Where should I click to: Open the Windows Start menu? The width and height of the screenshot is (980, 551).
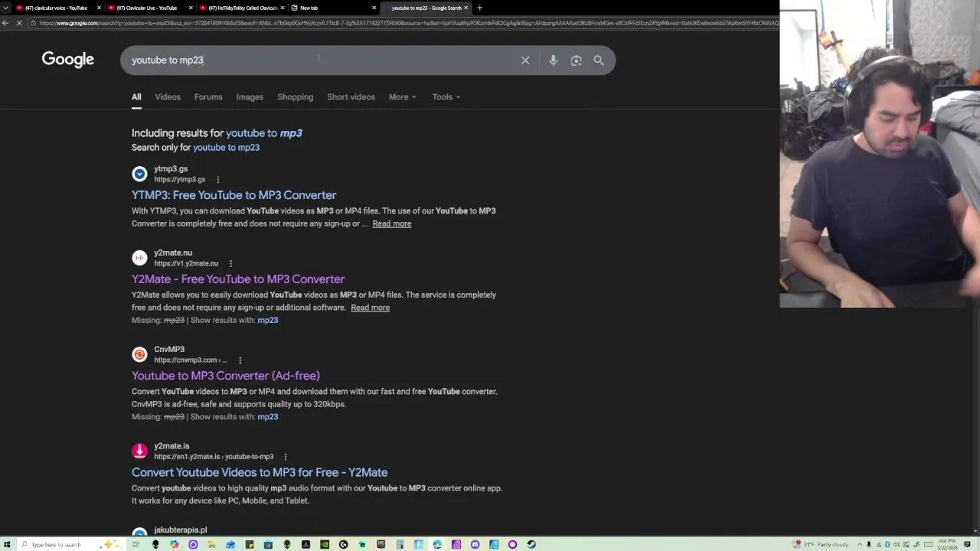click(x=6, y=544)
